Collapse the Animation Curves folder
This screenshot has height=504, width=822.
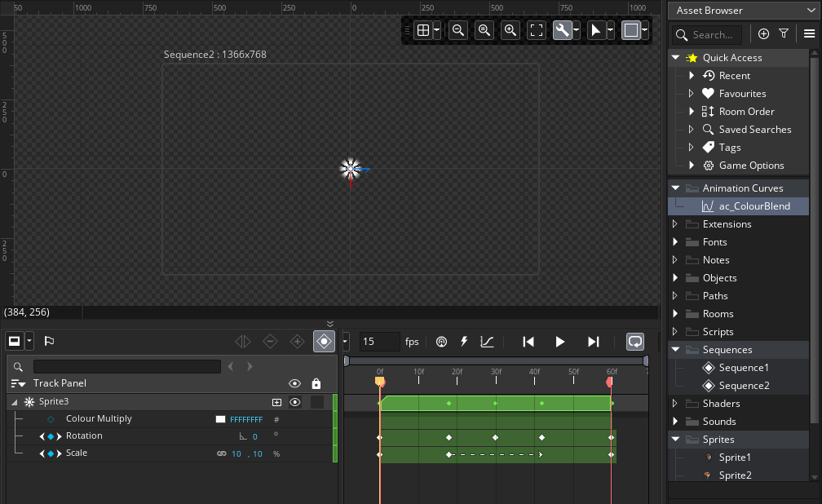tap(676, 188)
